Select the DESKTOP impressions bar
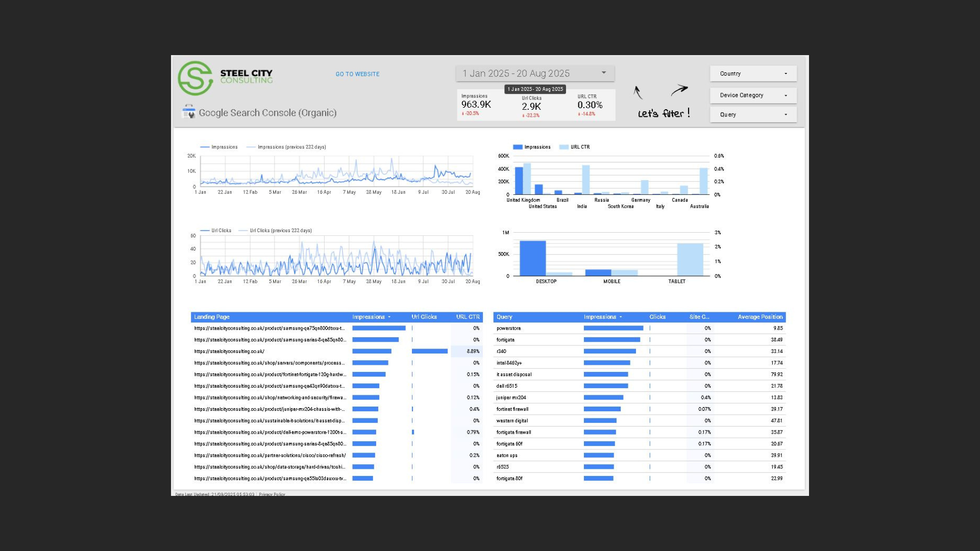Image resolution: width=980 pixels, height=551 pixels. (532, 258)
